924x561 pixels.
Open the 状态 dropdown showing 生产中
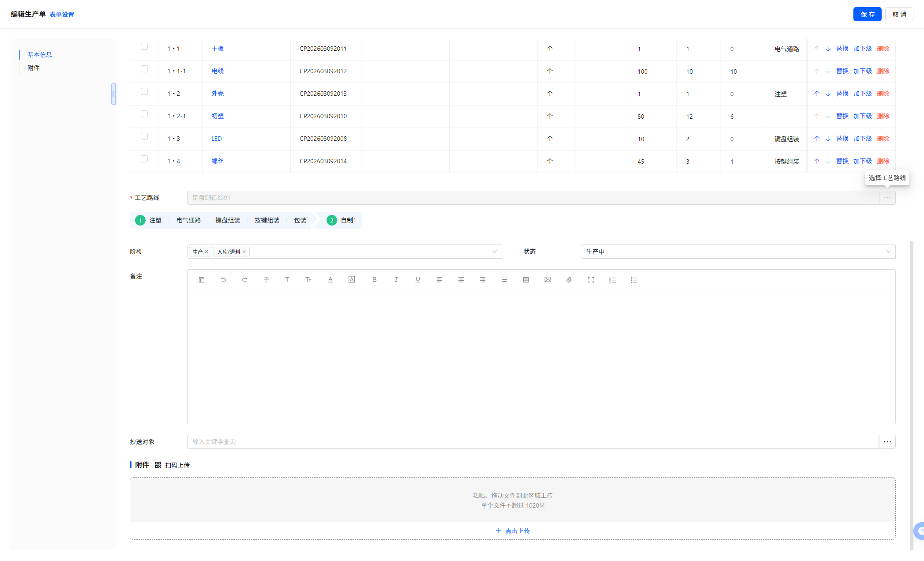[737, 252]
